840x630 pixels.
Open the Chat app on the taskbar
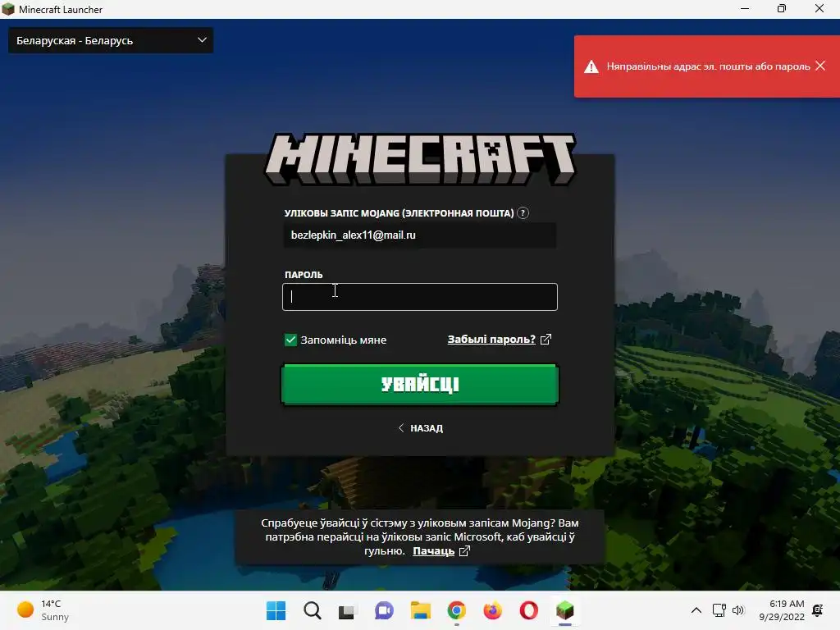[x=384, y=610]
